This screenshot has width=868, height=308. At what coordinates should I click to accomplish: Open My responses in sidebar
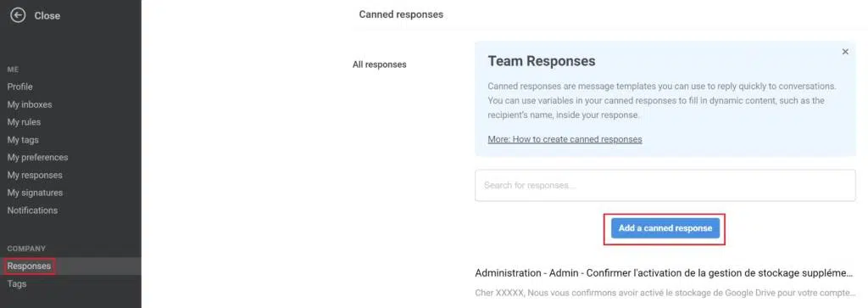pyautogui.click(x=35, y=175)
